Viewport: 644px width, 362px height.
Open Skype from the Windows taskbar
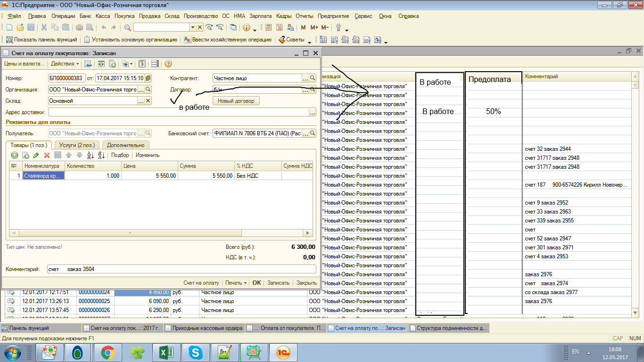point(196,352)
